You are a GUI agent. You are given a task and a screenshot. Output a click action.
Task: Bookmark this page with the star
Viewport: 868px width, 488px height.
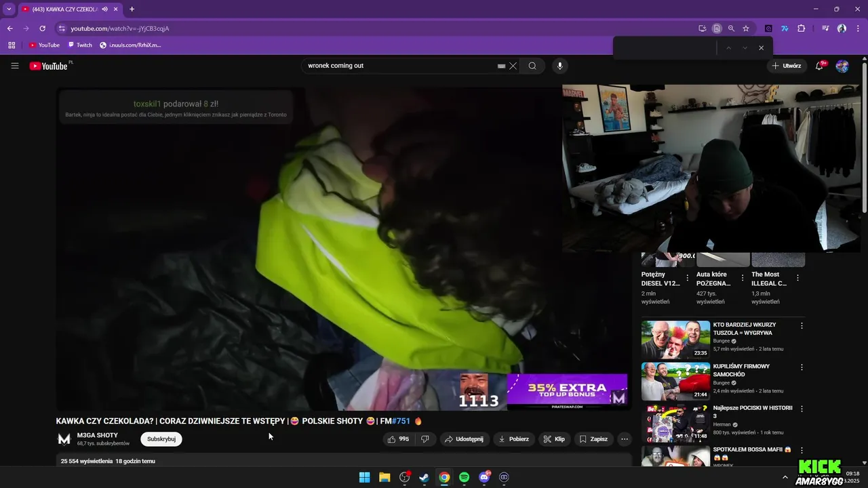(746, 28)
